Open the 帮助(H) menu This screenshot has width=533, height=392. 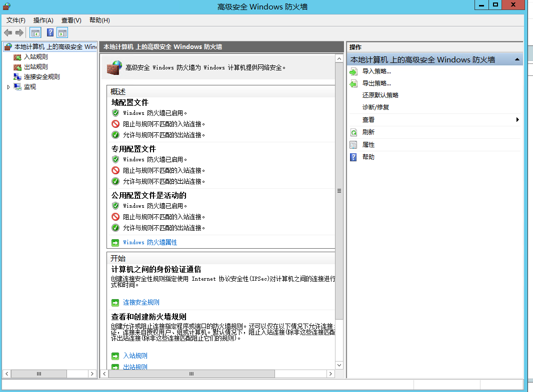[99, 20]
